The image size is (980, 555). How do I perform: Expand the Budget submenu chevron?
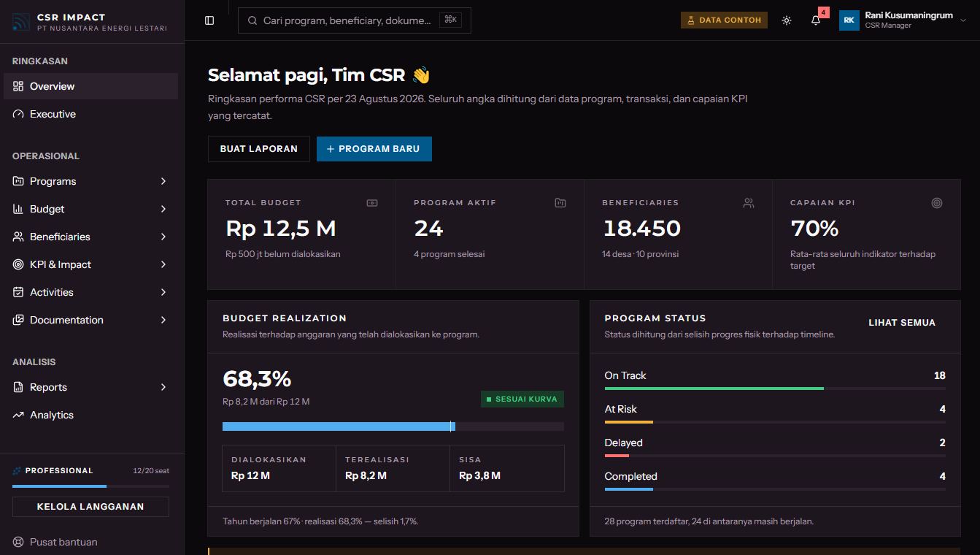163,209
